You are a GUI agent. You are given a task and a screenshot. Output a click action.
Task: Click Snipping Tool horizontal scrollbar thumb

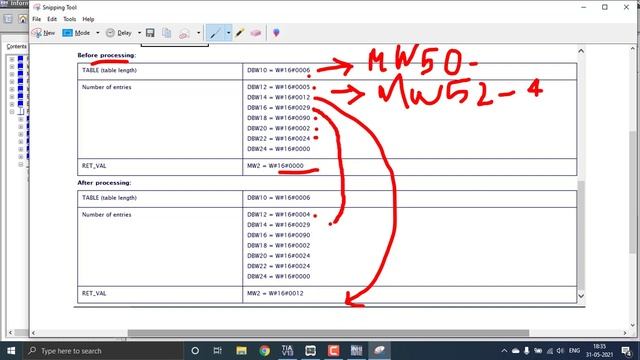pyautogui.click(x=328, y=333)
